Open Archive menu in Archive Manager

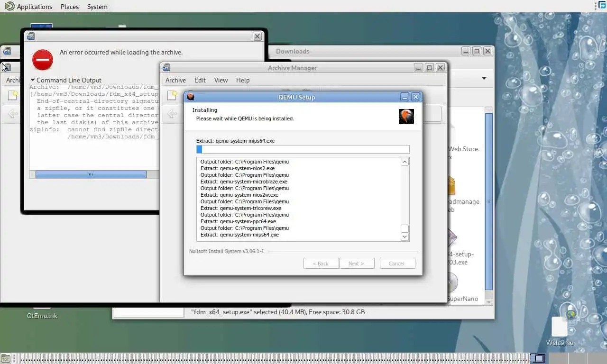click(x=175, y=80)
